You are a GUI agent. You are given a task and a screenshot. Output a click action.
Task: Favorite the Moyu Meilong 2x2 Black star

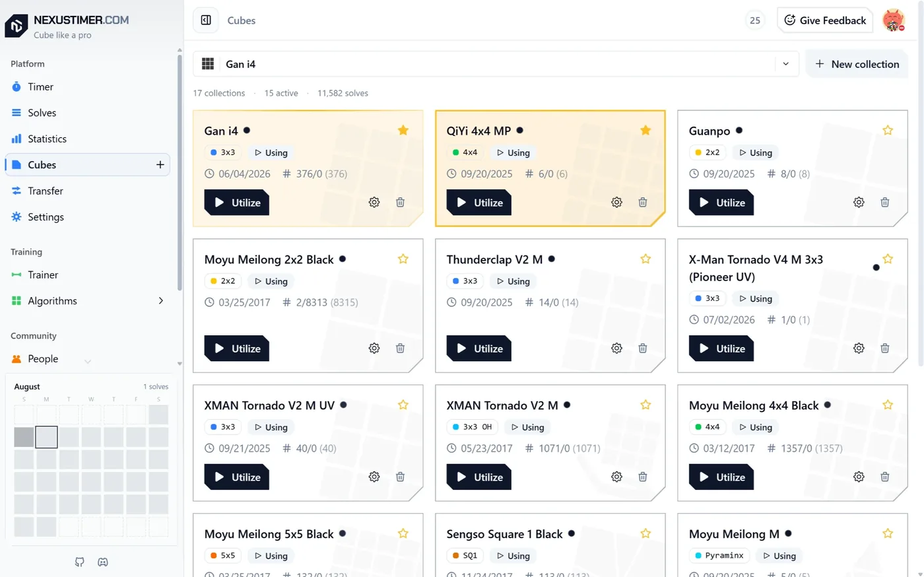click(403, 259)
